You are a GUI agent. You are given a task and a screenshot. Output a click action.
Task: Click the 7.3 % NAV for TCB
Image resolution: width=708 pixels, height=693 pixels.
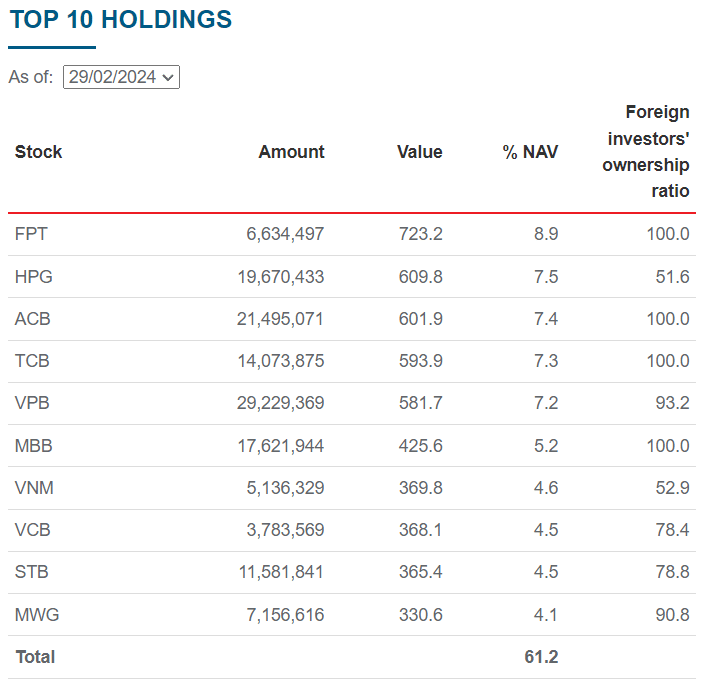point(546,361)
